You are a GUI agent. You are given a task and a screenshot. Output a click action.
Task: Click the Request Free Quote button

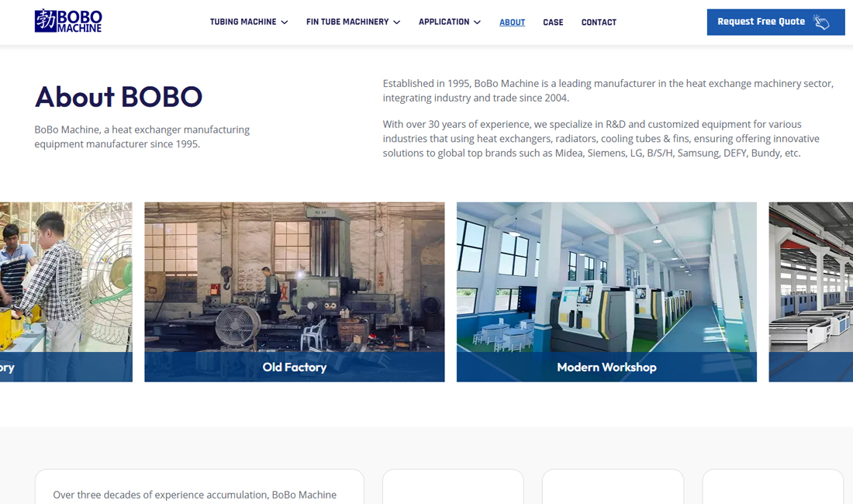pos(775,22)
